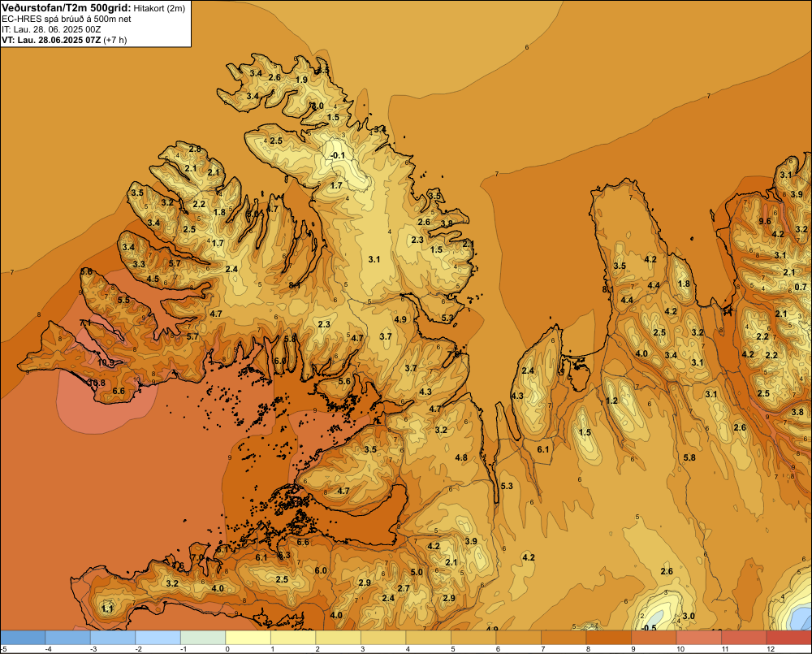
Task: Click the legend tick label '-5'
Action: [x=3, y=649]
